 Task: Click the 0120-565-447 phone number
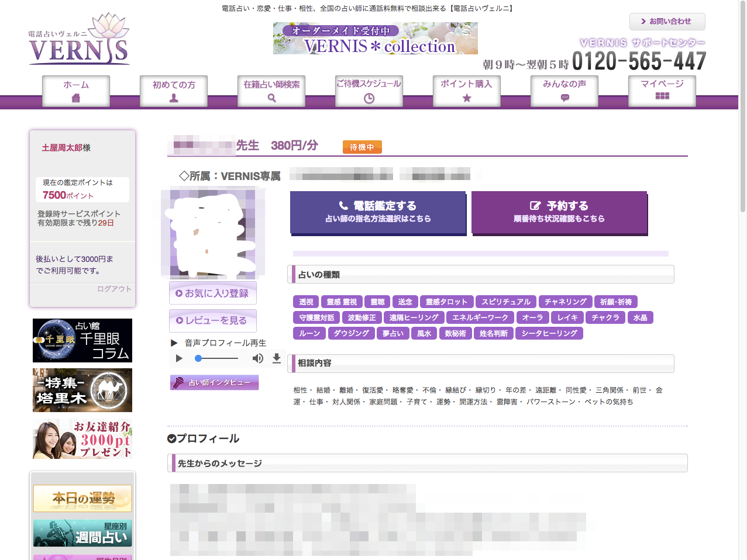[639, 61]
